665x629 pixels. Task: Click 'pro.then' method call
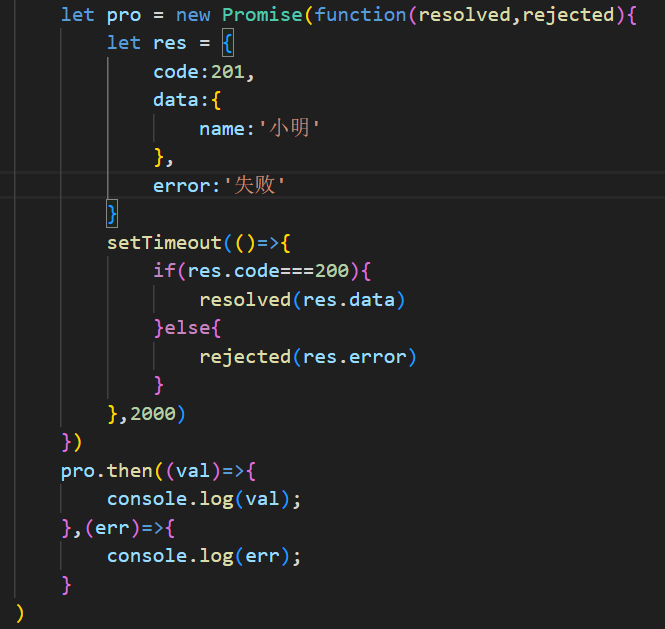coord(106,471)
